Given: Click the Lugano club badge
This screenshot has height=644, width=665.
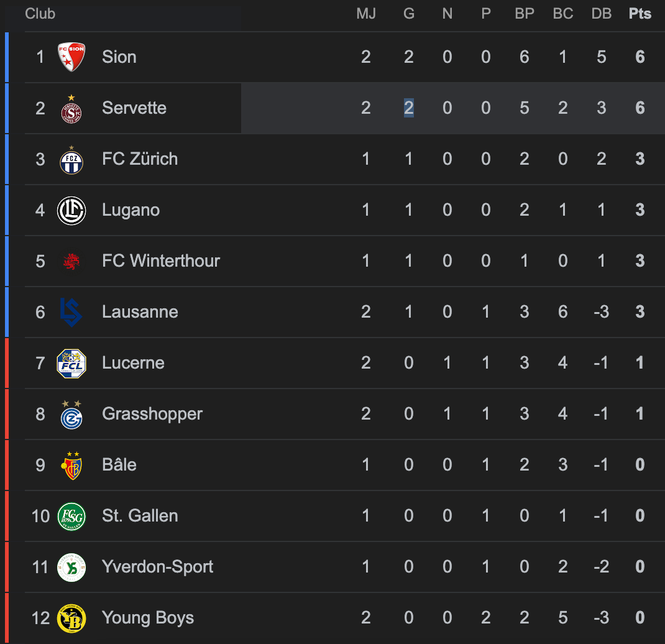Looking at the screenshot, I should pyautogui.click(x=71, y=210).
